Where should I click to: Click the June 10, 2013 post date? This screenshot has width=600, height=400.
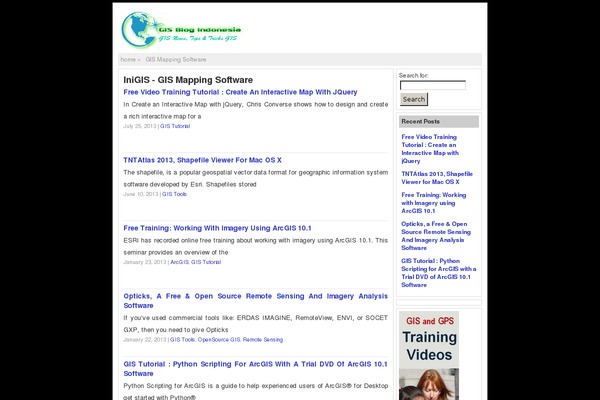click(x=141, y=194)
